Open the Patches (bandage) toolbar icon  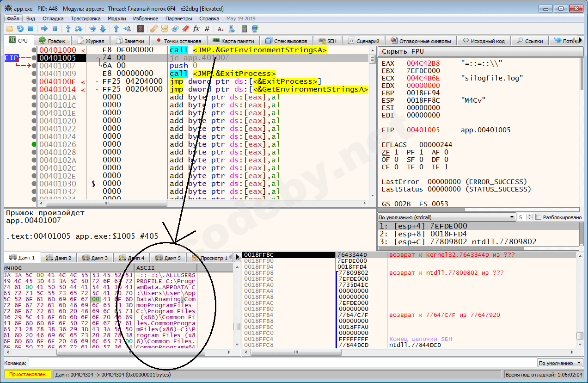(153, 29)
